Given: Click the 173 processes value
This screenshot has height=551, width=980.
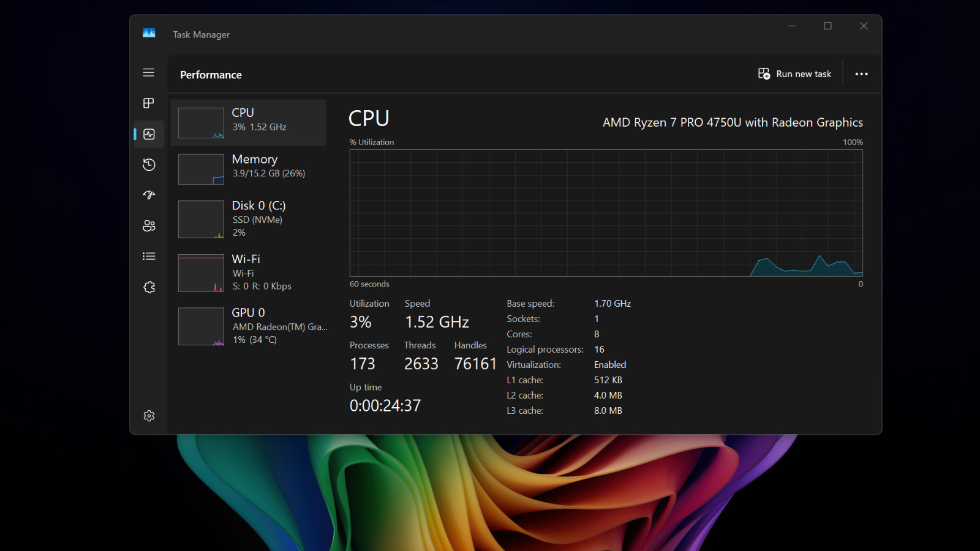Looking at the screenshot, I should click(362, 364).
